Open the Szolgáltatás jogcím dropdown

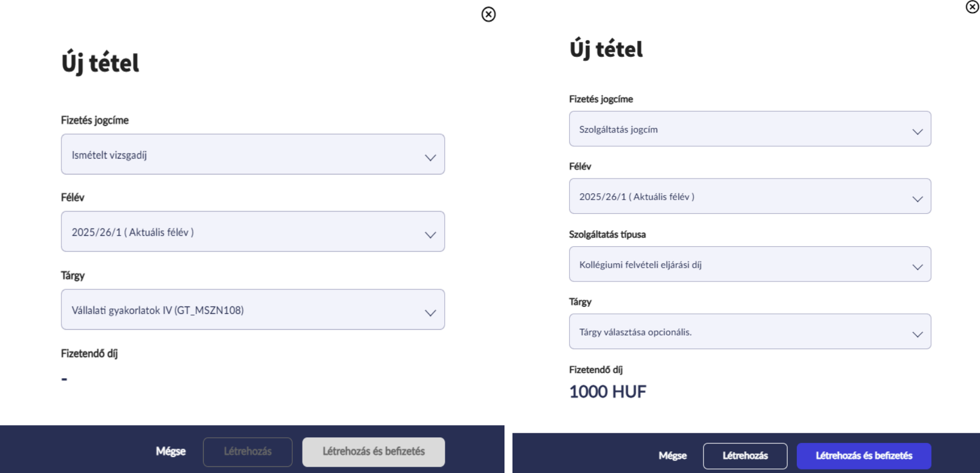739,129
